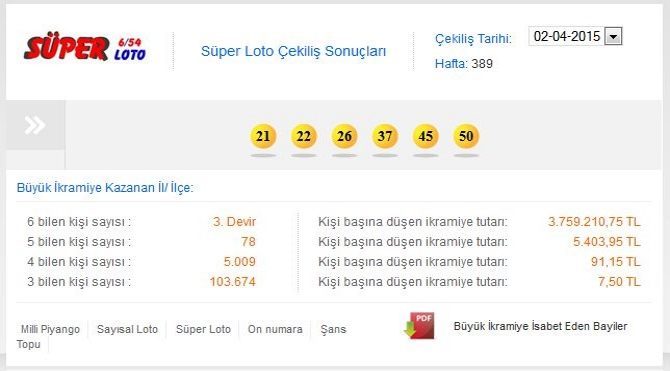This screenshot has height=371, width=670.
Task: Switch to the Süper Loto tab
Action: point(203,329)
